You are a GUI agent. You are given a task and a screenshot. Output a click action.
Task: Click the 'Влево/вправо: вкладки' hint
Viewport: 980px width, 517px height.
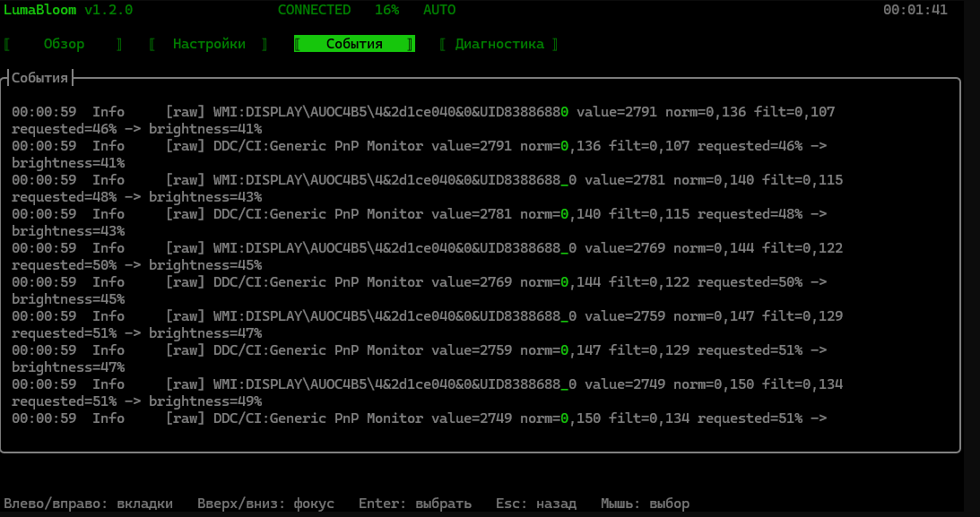click(x=88, y=504)
